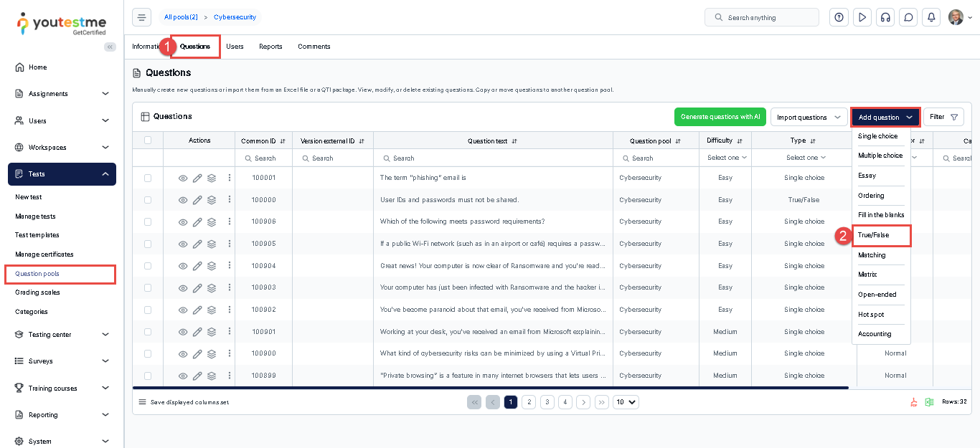Click the Question text search field

[495, 158]
